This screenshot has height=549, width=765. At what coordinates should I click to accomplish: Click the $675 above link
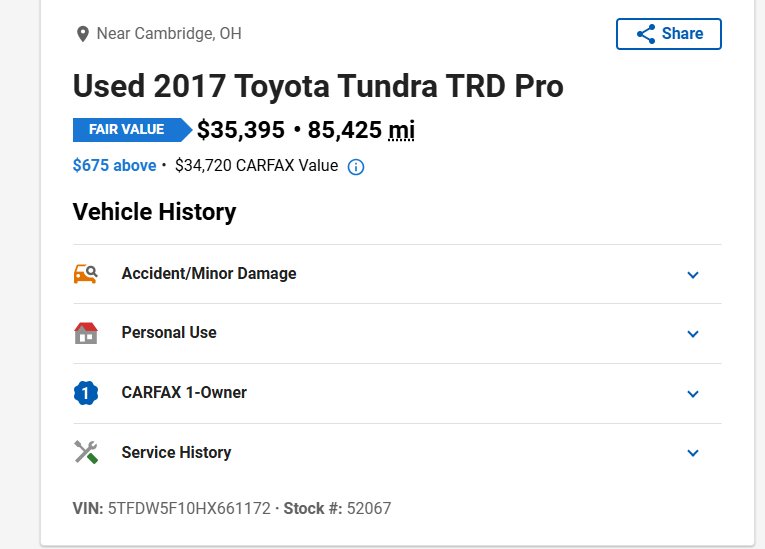115,165
